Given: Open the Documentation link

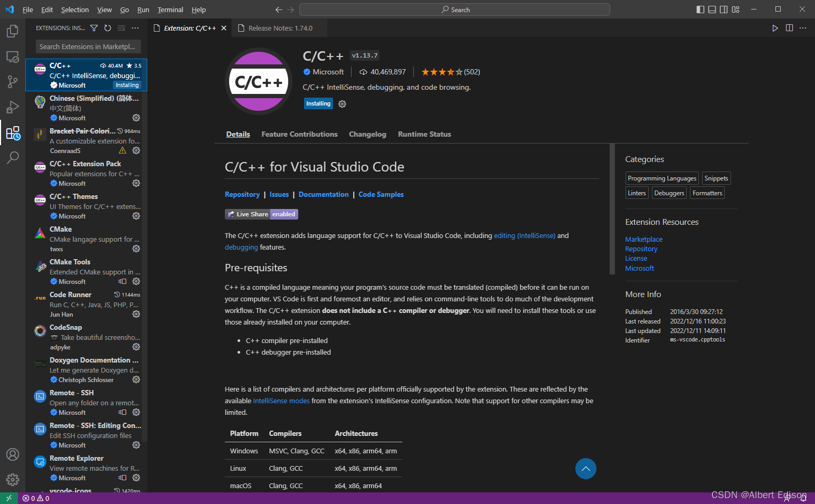Looking at the screenshot, I should [x=324, y=194].
